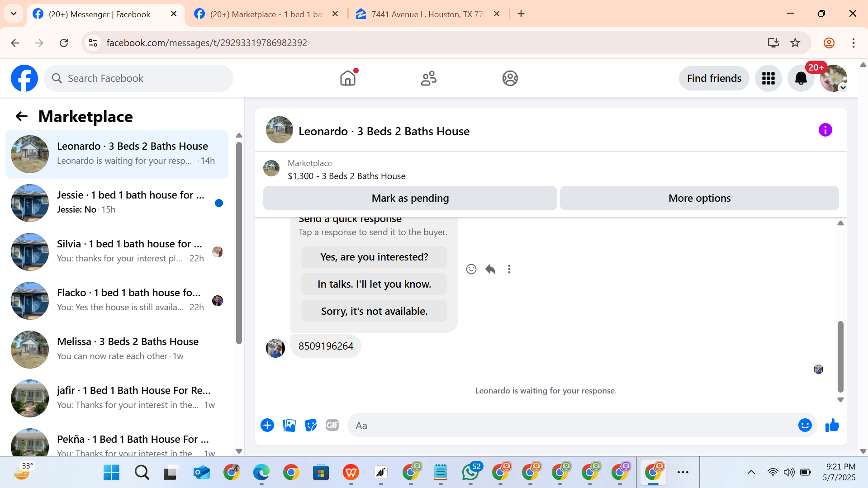Send quick response Yes, are you interested?
The width and height of the screenshot is (868, 488).
pos(374,257)
